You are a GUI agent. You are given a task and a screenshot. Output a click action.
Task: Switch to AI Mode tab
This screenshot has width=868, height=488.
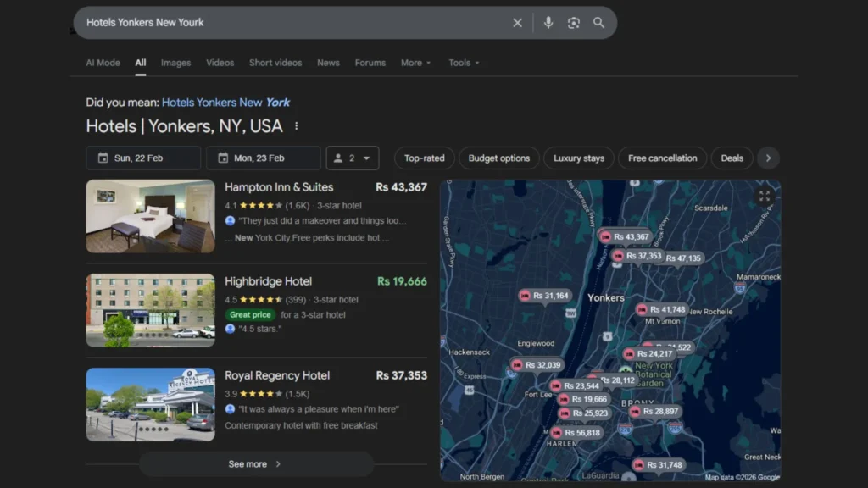coord(103,63)
